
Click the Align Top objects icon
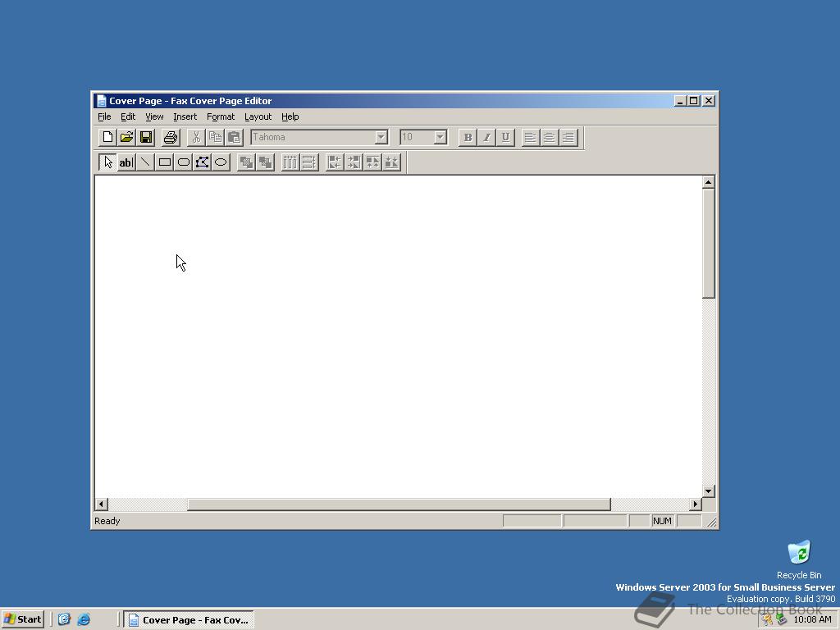pos(372,162)
